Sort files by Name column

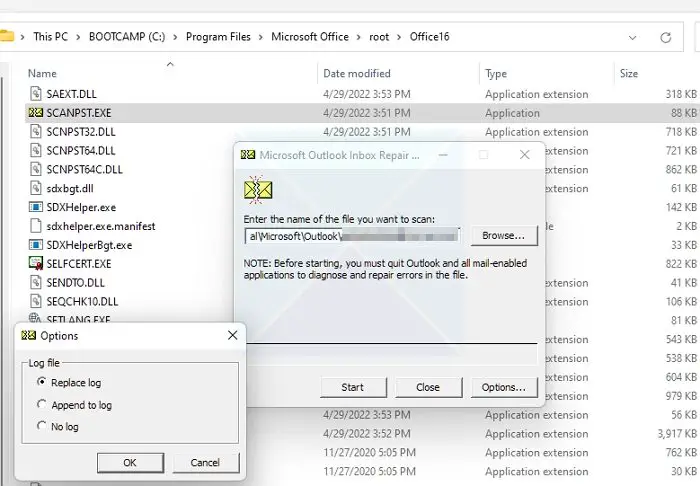(42, 74)
